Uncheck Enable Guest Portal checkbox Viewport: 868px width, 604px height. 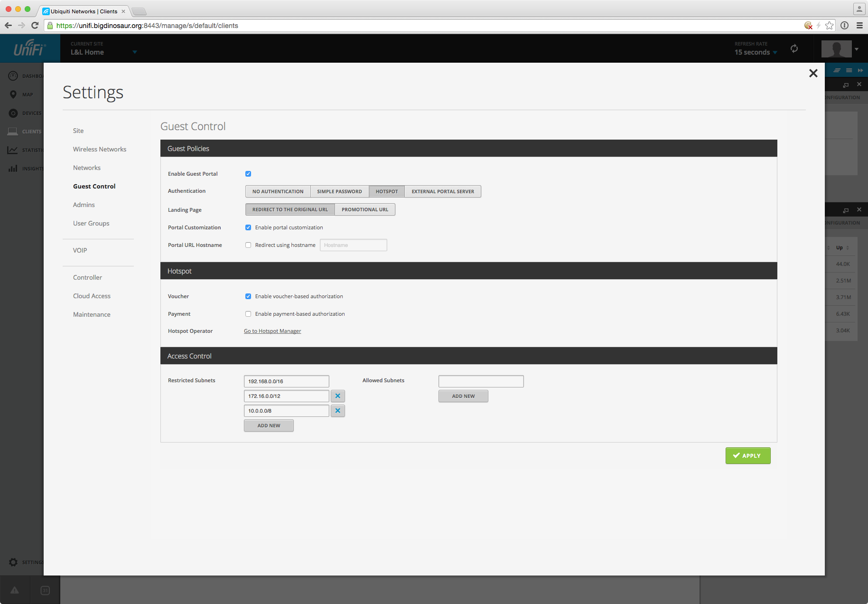click(x=248, y=174)
